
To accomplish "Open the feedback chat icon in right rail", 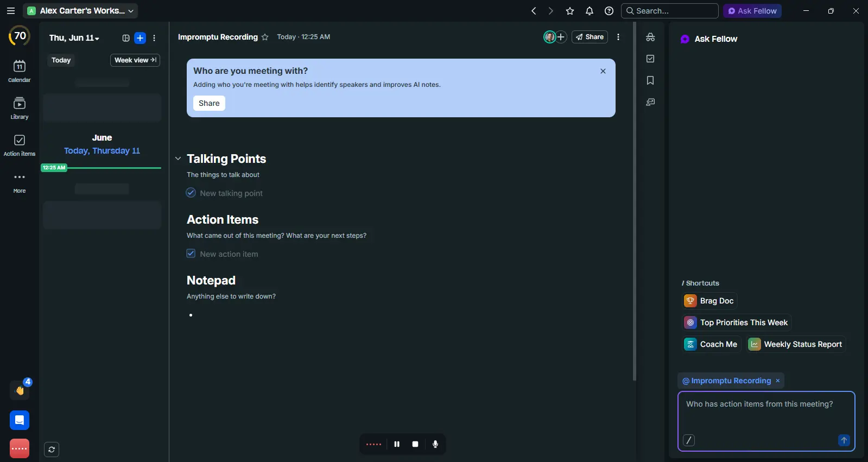I will click(x=650, y=102).
